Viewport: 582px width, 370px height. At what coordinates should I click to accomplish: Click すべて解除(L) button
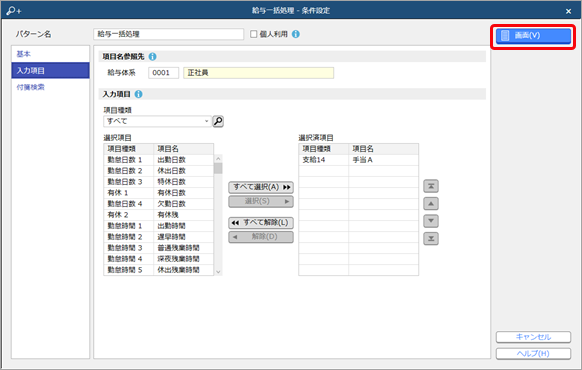point(261,223)
